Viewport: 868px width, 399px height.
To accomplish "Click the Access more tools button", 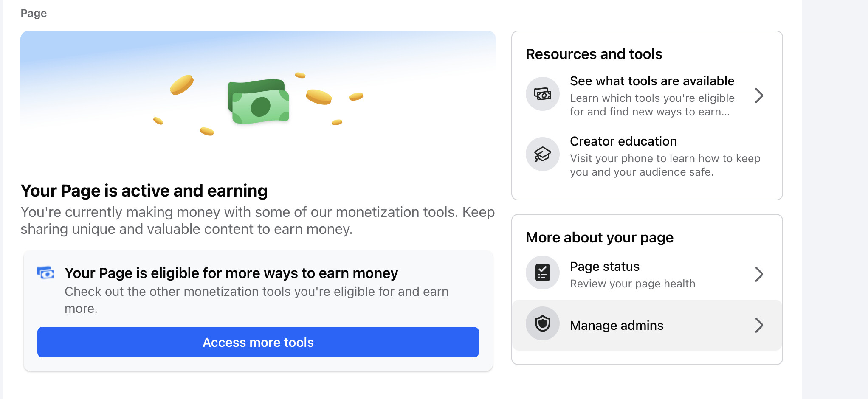I will click(x=258, y=342).
